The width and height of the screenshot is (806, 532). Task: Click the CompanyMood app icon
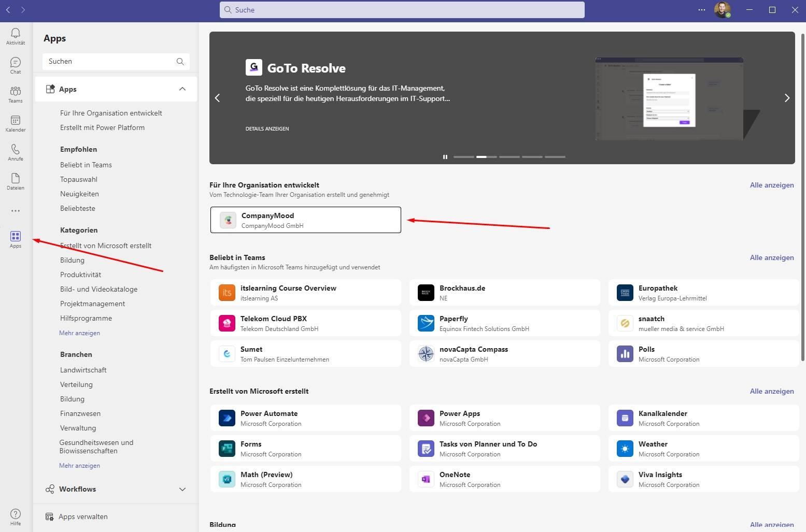coord(228,220)
